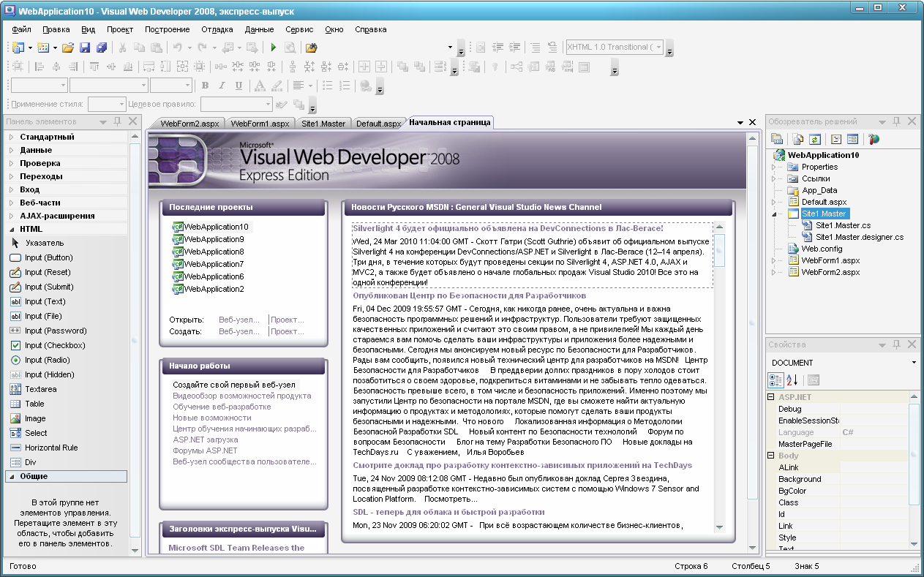This screenshot has width=924, height=577.
Task: Click the Properties icon in Solution Explorer toolbar
Action: point(777,139)
